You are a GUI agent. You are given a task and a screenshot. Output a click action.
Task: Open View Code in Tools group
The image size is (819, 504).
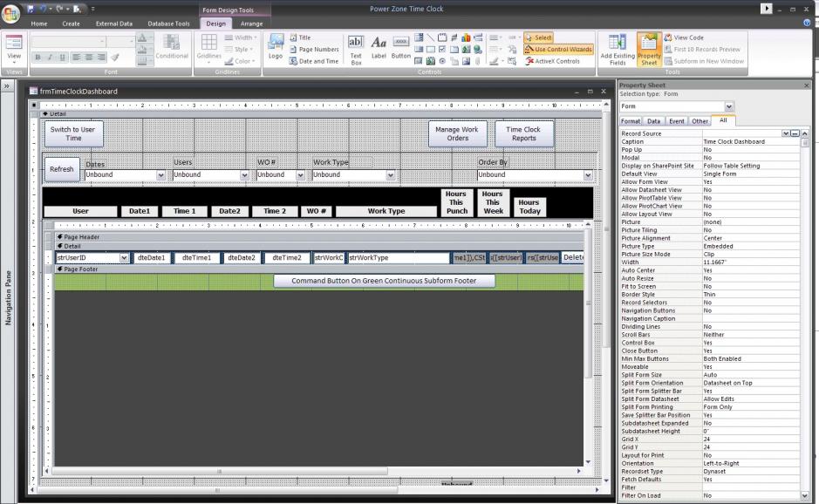(x=684, y=37)
